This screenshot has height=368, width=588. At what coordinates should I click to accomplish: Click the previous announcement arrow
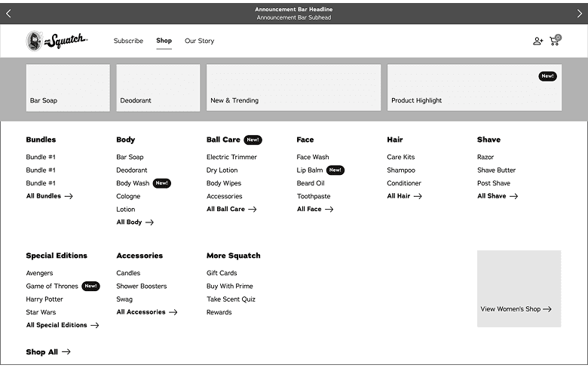[x=8, y=14]
